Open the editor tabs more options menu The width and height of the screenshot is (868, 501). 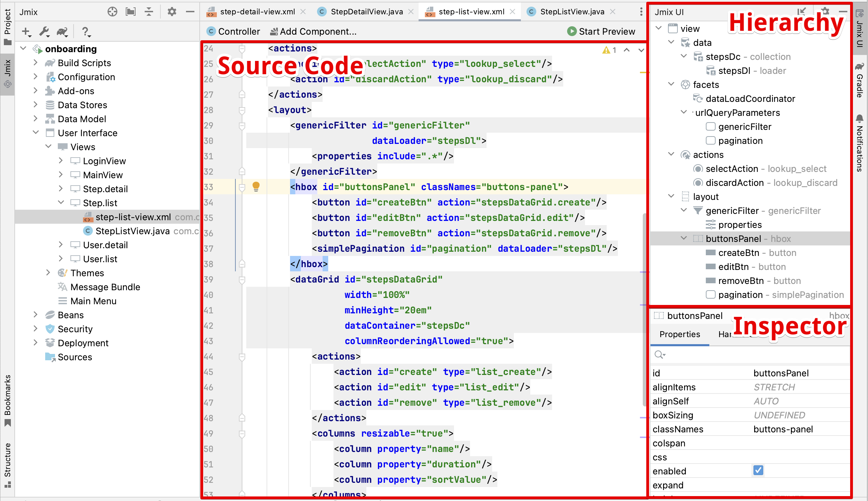click(x=641, y=12)
